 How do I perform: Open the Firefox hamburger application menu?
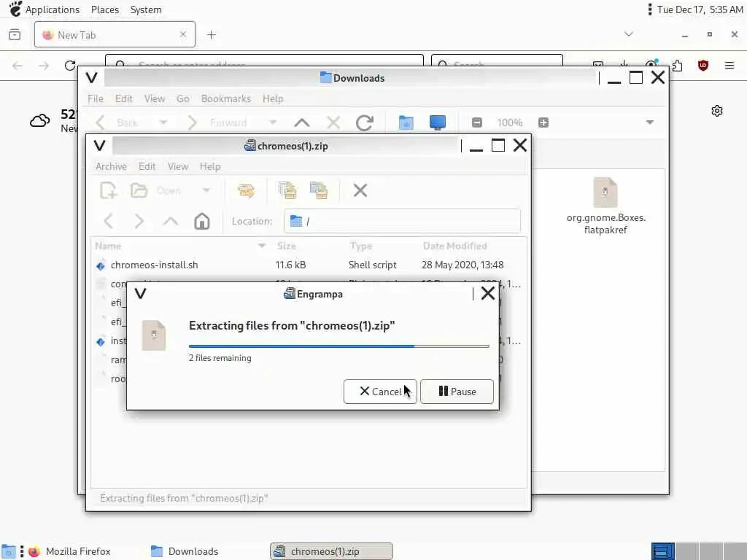click(x=729, y=65)
